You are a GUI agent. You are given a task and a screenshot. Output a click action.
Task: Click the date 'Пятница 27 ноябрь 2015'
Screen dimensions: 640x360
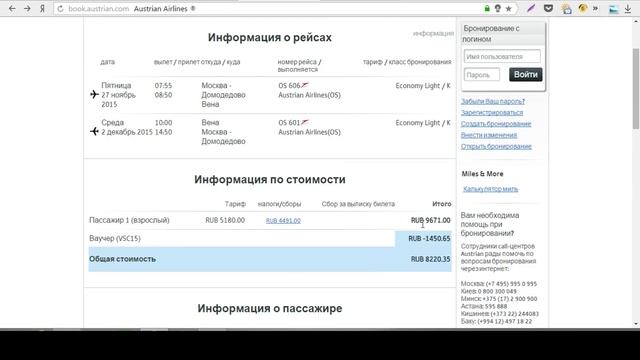click(x=118, y=95)
